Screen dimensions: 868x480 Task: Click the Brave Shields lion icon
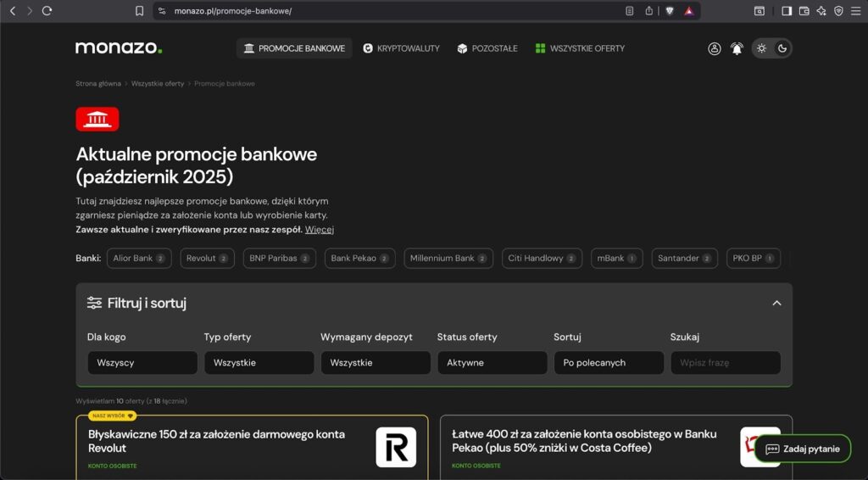670,11
